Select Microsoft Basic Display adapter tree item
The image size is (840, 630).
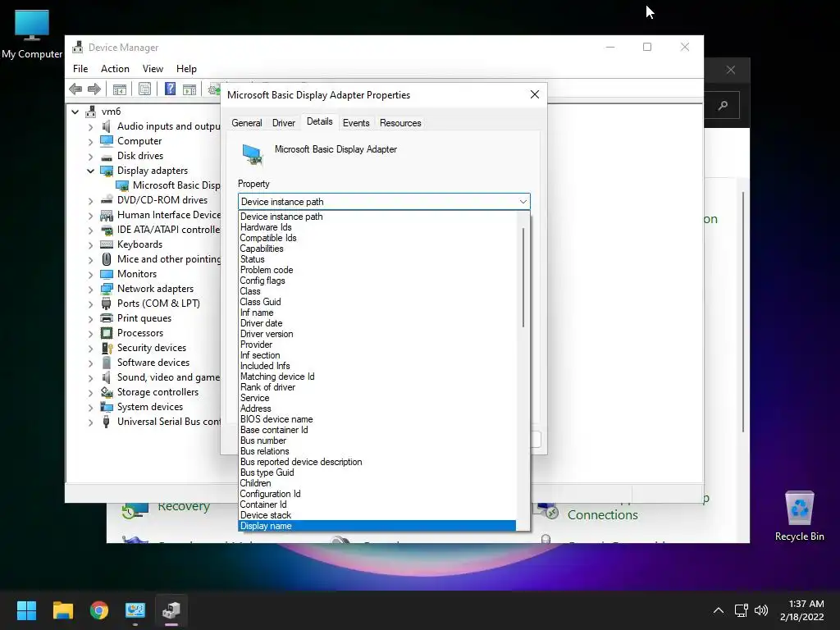pyautogui.click(x=176, y=186)
